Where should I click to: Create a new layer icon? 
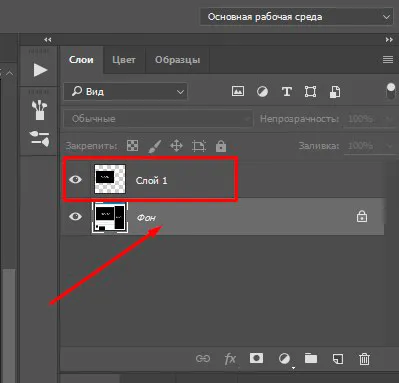pyautogui.click(x=338, y=359)
